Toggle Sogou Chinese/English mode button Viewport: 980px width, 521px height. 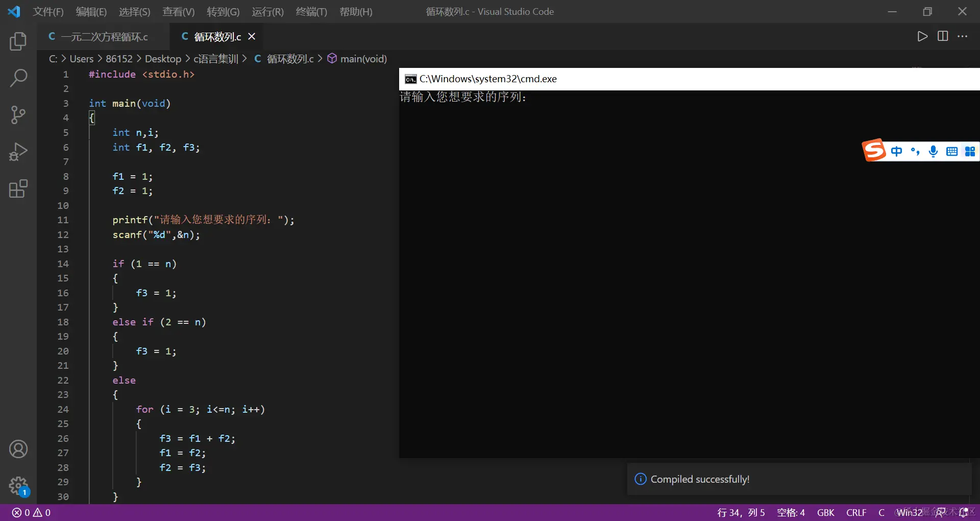[896, 151]
